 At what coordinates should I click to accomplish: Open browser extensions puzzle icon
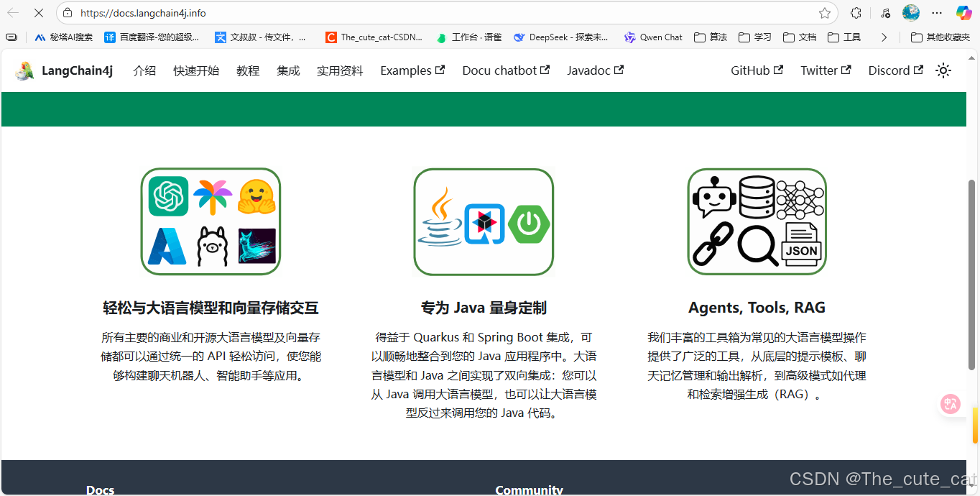click(x=856, y=13)
